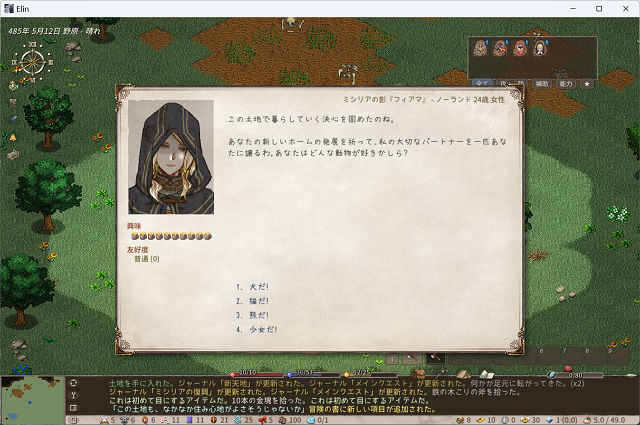Choose the dialogue option 猫だ!
Image resolution: width=640 pixels, height=425 pixels.
pyautogui.click(x=259, y=301)
